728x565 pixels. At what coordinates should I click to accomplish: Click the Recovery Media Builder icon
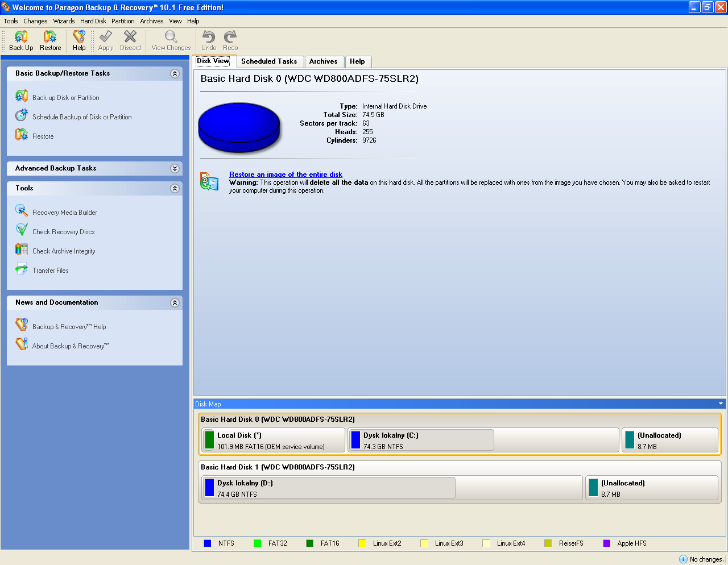pos(22,211)
